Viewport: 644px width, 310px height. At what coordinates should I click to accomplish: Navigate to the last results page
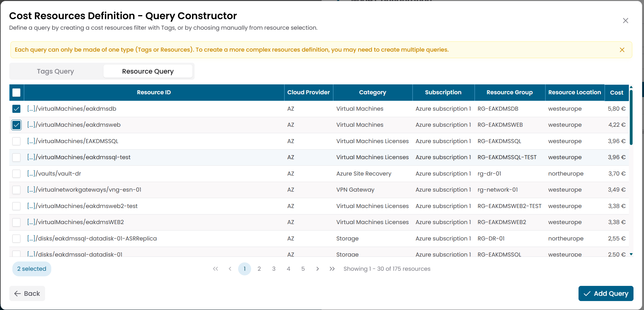tap(332, 269)
